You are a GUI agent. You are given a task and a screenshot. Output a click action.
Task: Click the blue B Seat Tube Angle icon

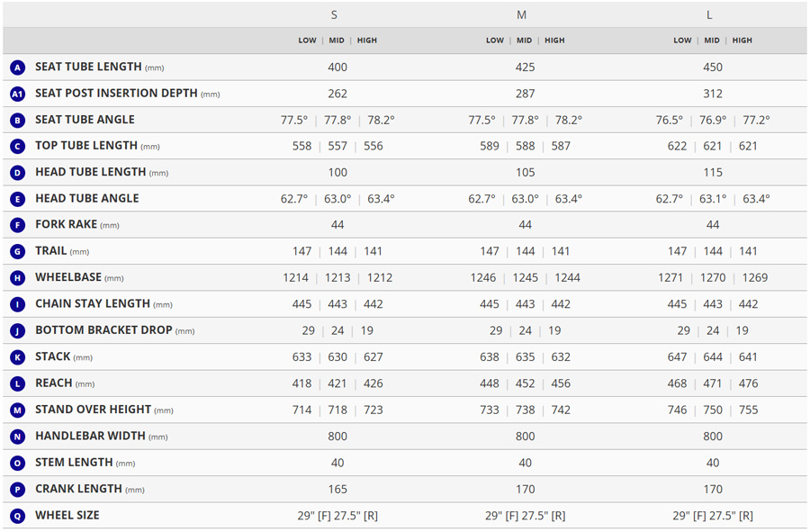(18, 121)
